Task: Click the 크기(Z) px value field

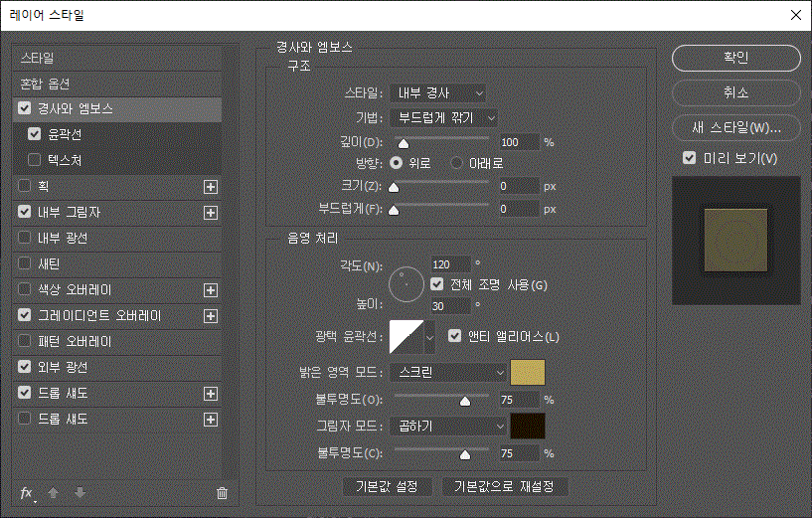Action: pyautogui.click(x=520, y=186)
